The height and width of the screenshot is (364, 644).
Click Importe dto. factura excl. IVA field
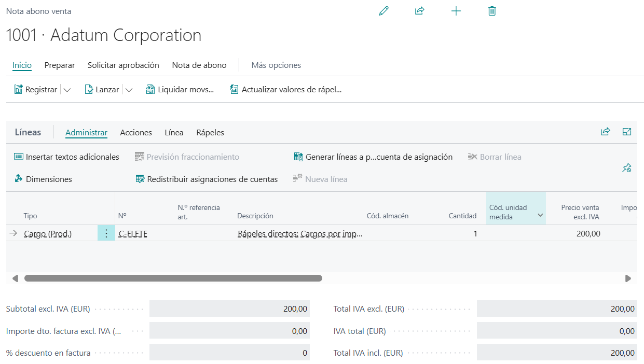tap(229, 331)
